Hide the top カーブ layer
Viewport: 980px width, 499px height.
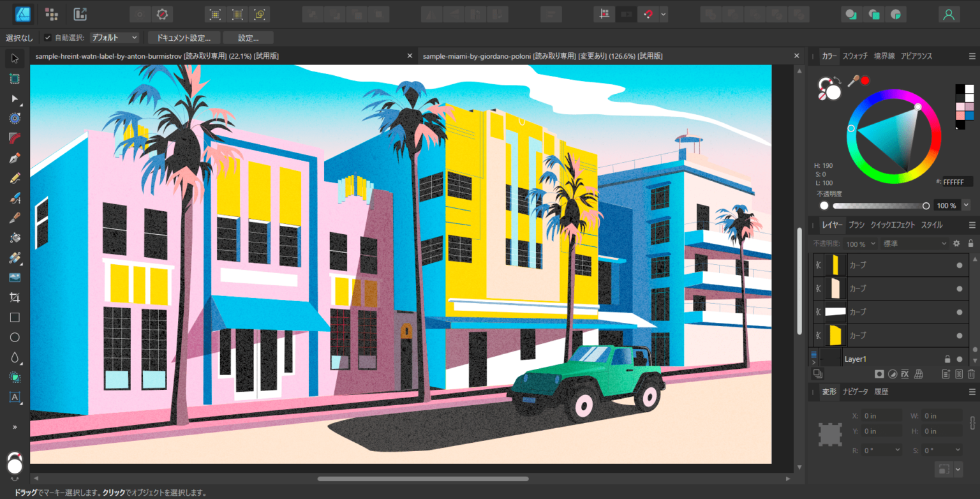[961, 264]
